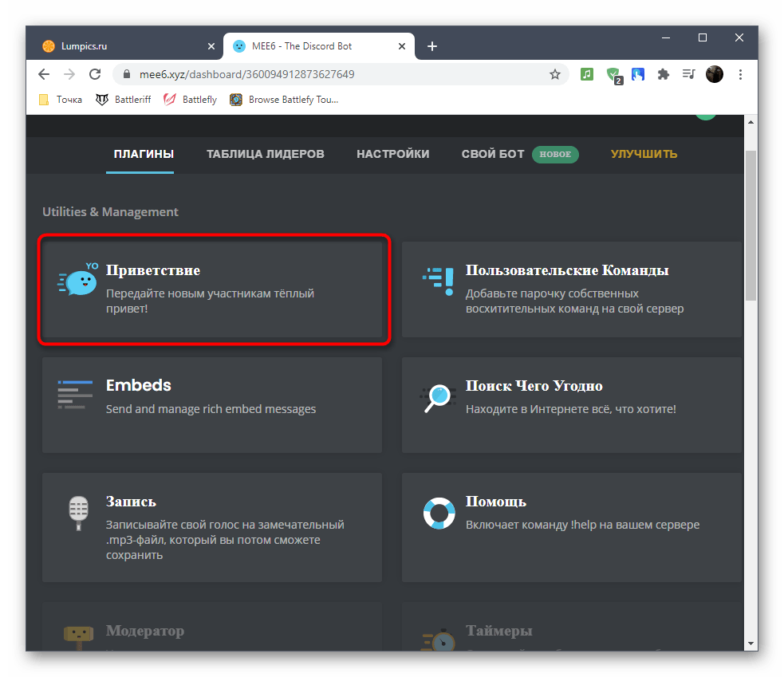This screenshot has width=784, height=677.
Task: Click the vertical page scrollbar thumb
Action: (x=750, y=223)
